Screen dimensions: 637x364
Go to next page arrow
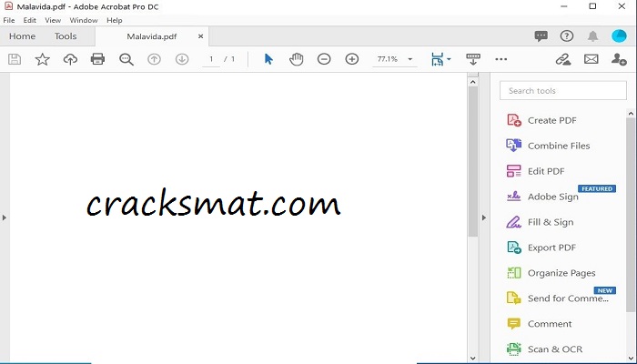pos(182,59)
